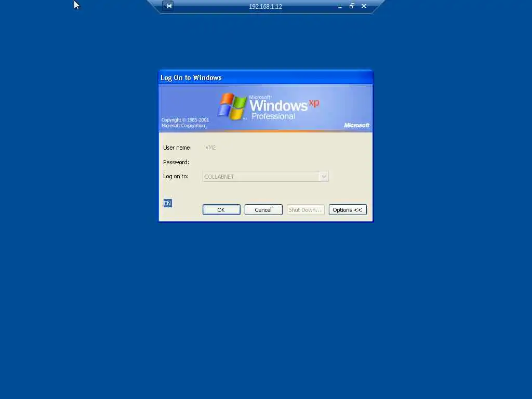Click the EN language indicator
This screenshot has width=532, height=399.
[168, 203]
